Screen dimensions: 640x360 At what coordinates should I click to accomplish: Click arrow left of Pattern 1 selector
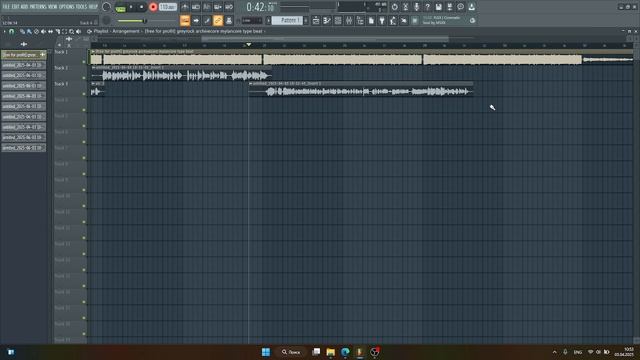268,20
